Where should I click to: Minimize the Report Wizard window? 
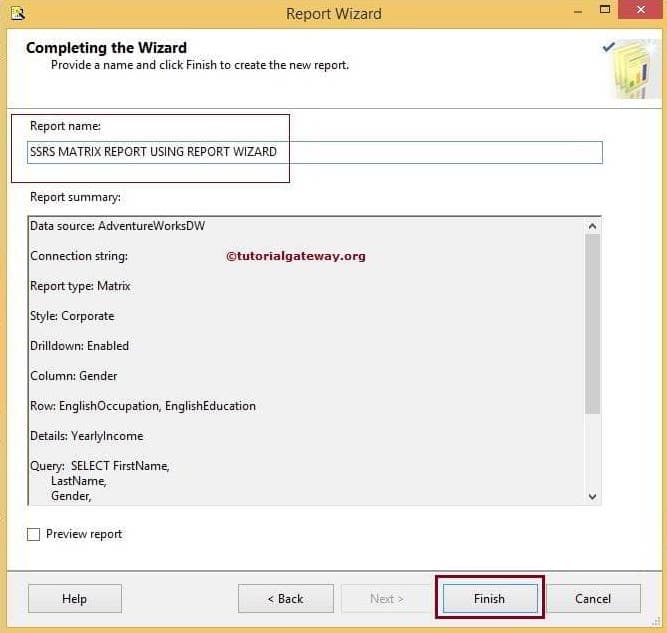click(x=578, y=12)
